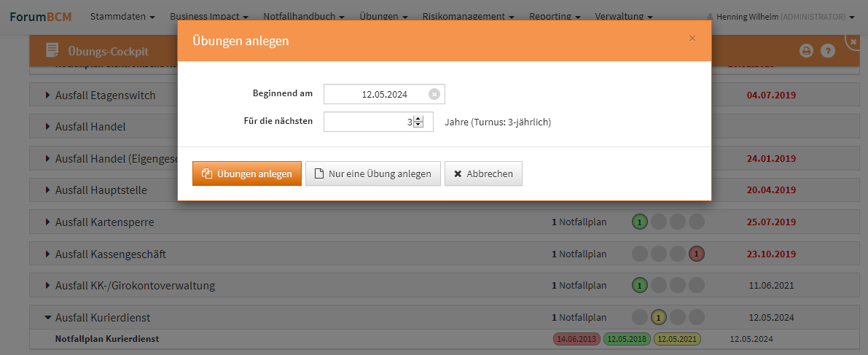Open the green 12.05.2018 exercise tag
Image resolution: width=868 pixels, height=355 pixels.
(627, 339)
